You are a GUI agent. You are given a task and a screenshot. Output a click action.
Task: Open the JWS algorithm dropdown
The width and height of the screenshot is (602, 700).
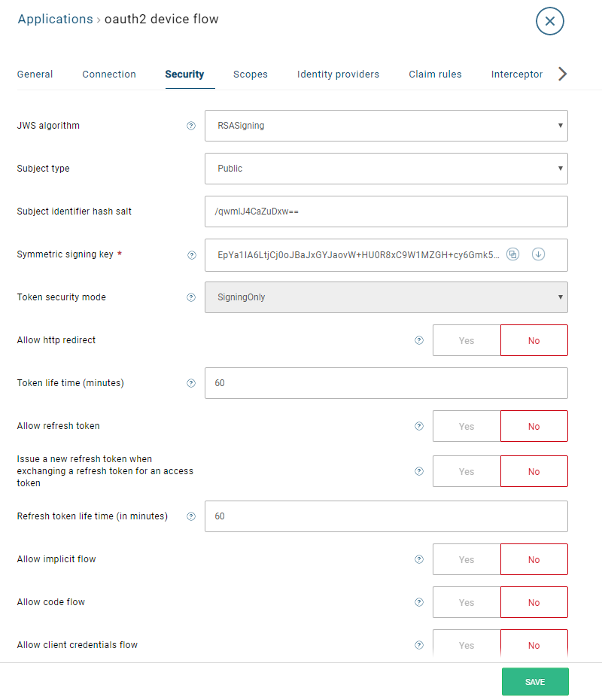click(x=386, y=126)
